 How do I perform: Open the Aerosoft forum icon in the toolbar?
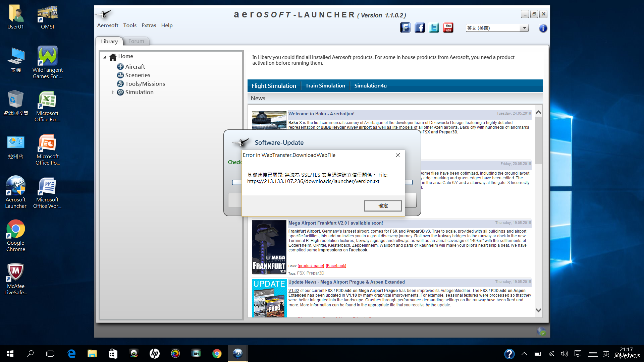(405, 28)
